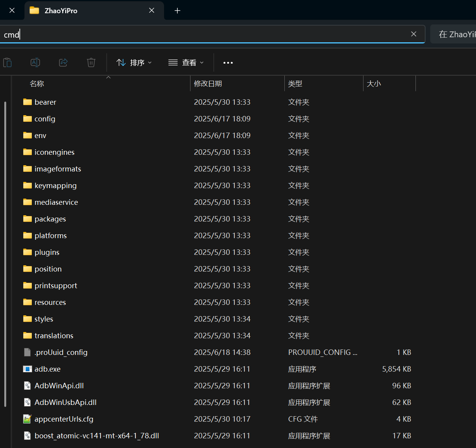The height and width of the screenshot is (448, 476).
Task: Click the size value 5,854 KB
Action: point(396,369)
